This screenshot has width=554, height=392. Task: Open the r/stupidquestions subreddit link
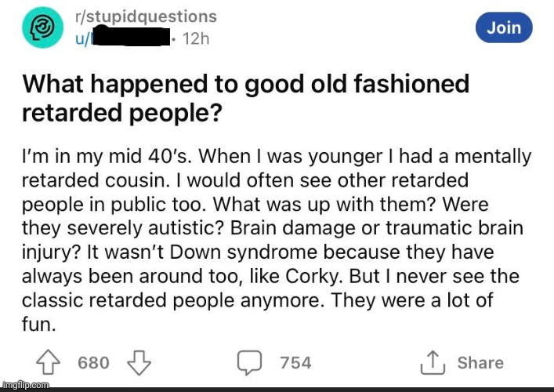click(146, 16)
